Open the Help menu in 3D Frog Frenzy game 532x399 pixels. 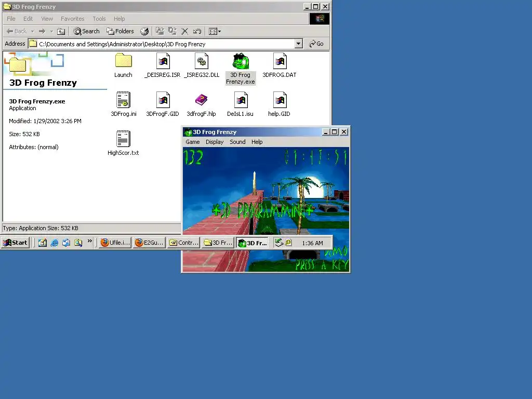point(257,142)
